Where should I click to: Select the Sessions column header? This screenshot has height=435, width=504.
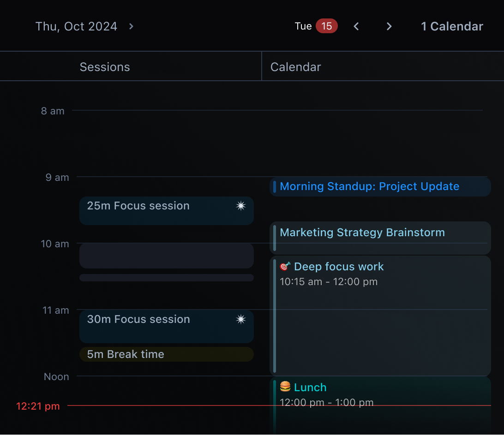point(105,67)
